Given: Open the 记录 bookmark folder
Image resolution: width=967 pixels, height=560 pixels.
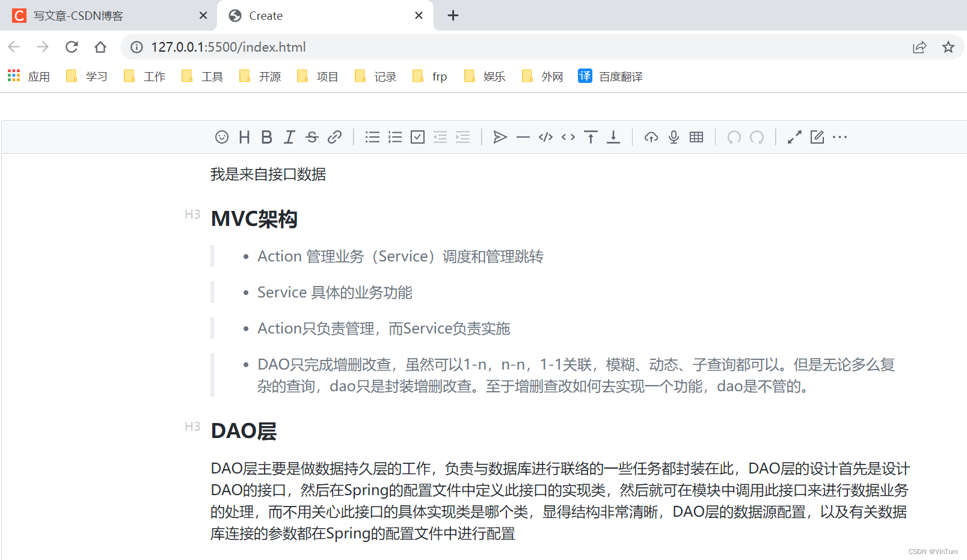Looking at the screenshot, I should [x=375, y=76].
